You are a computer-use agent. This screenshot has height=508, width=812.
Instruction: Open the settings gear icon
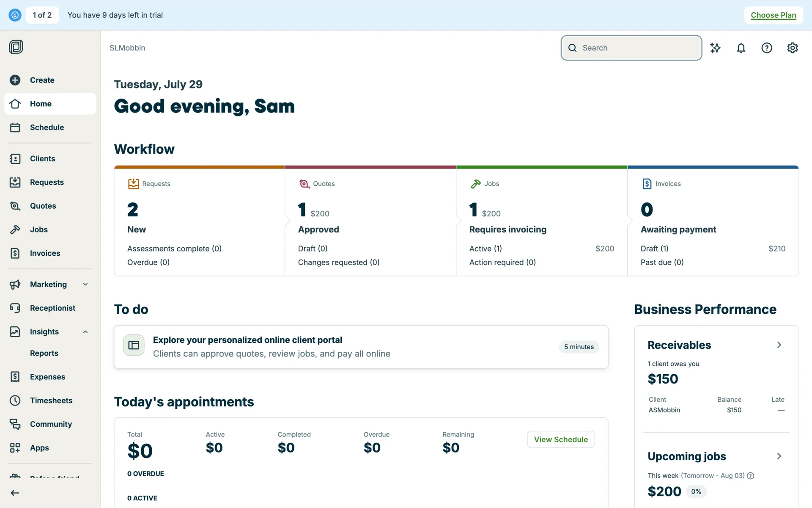(793, 48)
